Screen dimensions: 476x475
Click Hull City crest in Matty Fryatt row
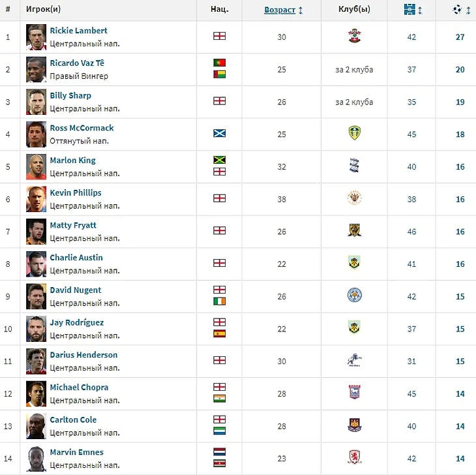tap(354, 230)
